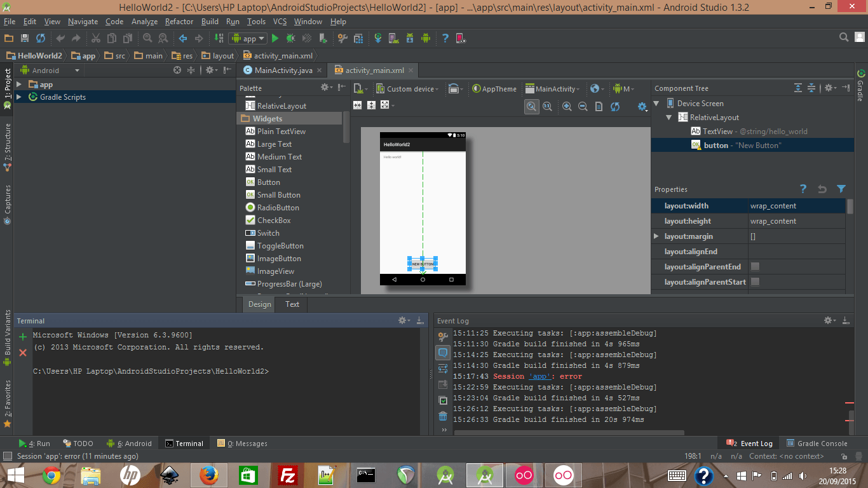Screen dimensions: 868x488
Task: Open locale globe dropdown in designer
Action: 597,88
